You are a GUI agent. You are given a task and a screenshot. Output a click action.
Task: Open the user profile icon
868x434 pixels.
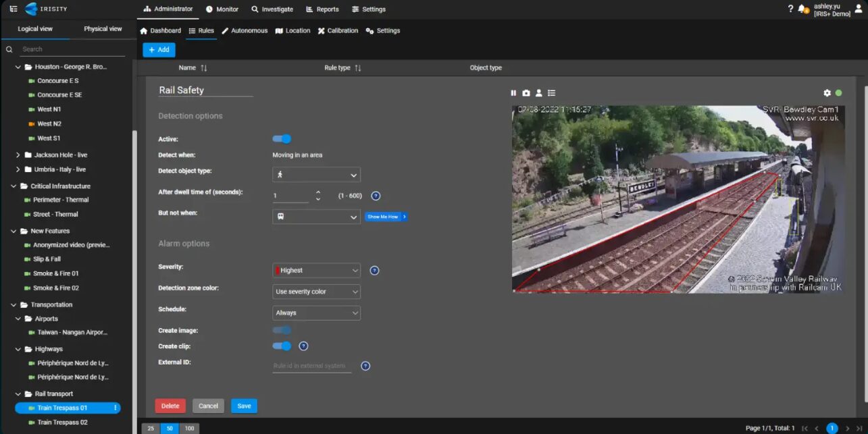pos(859,9)
